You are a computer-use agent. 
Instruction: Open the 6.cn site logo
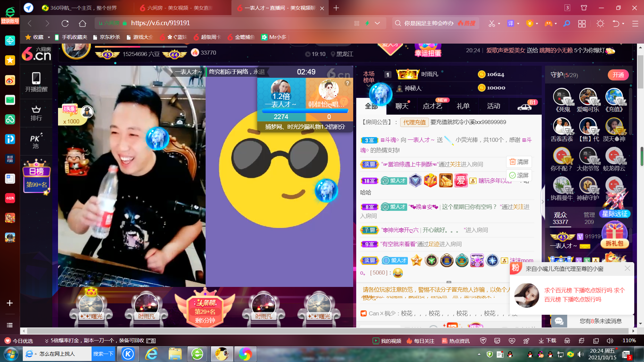click(x=36, y=54)
